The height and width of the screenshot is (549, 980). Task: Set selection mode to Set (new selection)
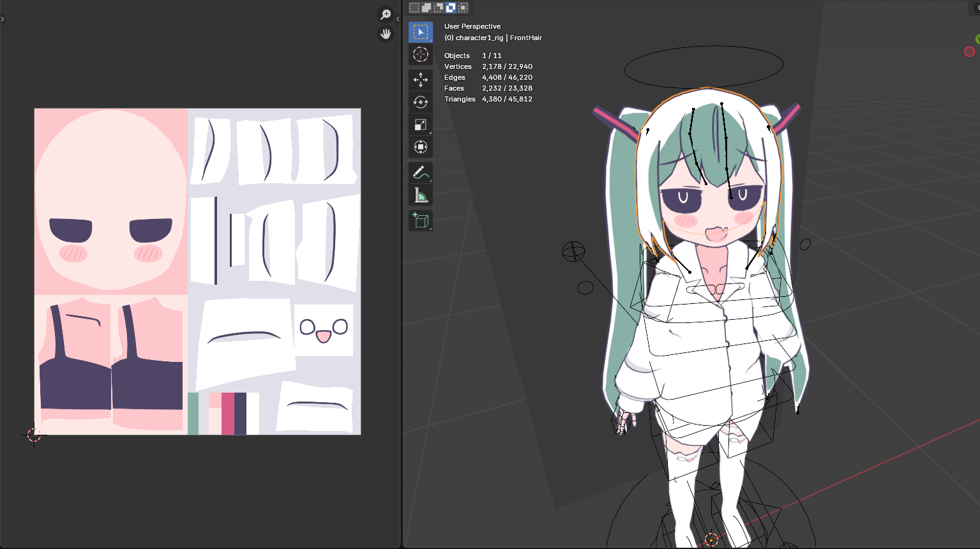414,8
